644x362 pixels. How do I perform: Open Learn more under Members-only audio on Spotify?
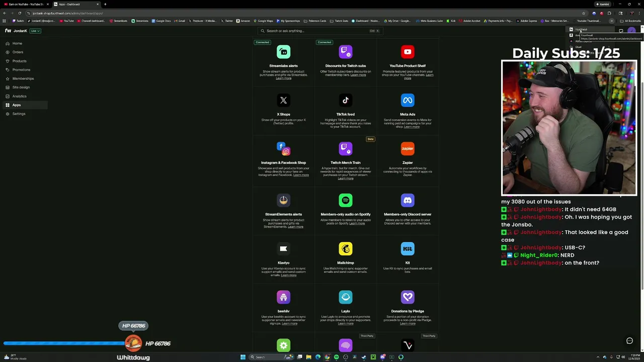(x=357, y=223)
